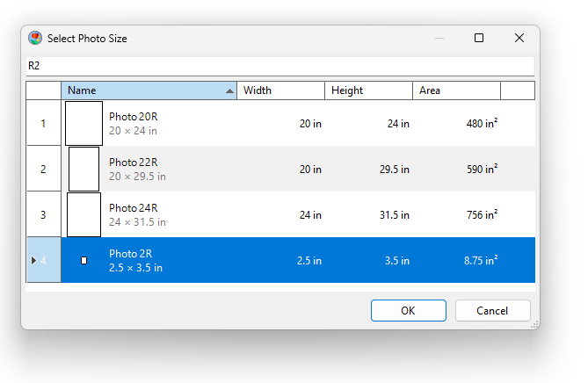Select row number 1 header
The width and height of the screenshot is (588, 383).
43,124
